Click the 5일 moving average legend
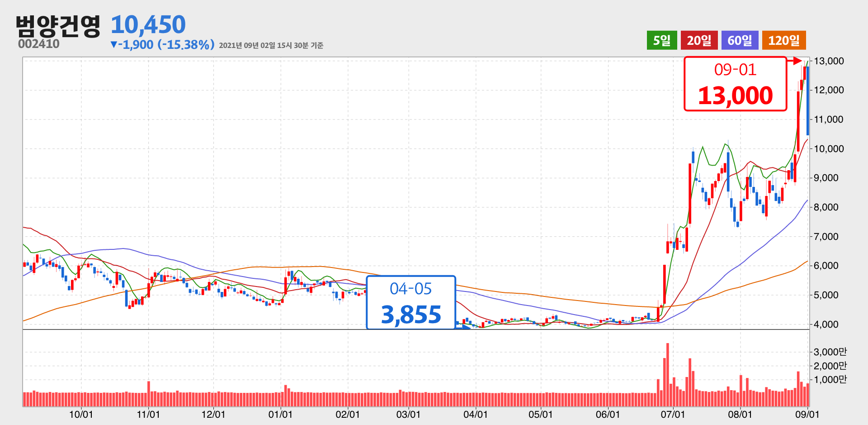 point(662,40)
